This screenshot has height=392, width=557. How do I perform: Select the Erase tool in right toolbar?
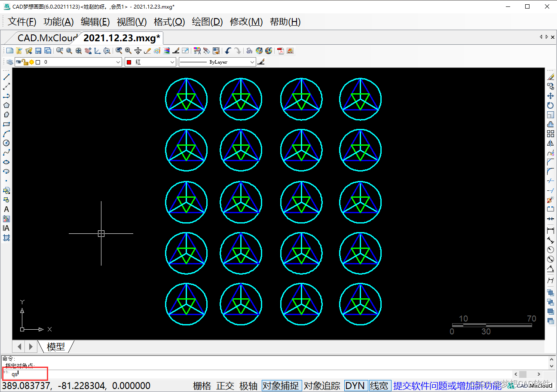click(x=551, y=77)
